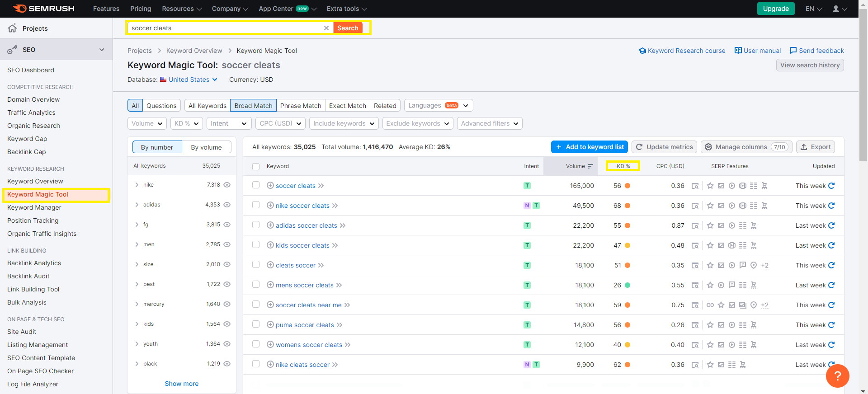Click the orange Search button
Image resolution: width=868 pixels, height=394 pixels.
pyautogui.click(x=348, y=28)
